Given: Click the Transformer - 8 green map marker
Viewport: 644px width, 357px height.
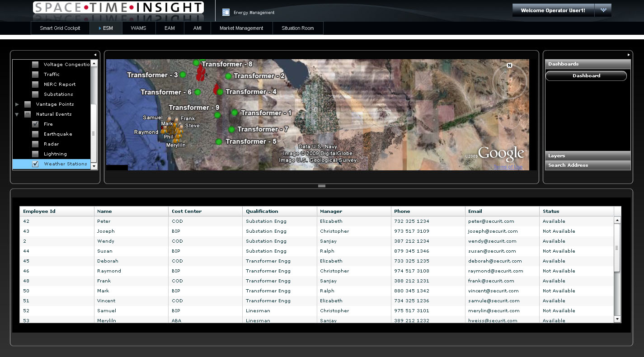Looking at the screenshot, I should click(x=196, y=63).
